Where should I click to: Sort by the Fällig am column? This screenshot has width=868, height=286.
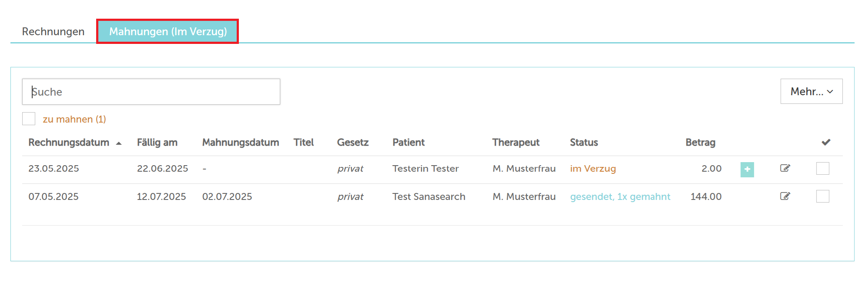pos(157,143)
